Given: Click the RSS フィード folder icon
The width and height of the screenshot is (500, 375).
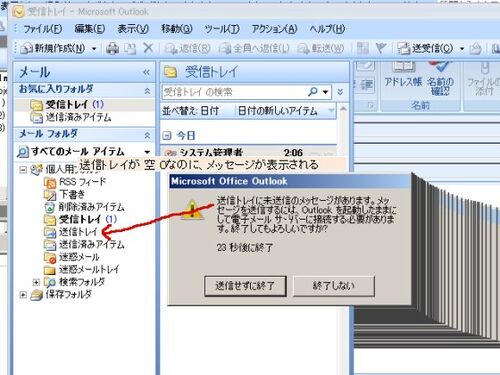Looking at the screenshot, I should point(50,183).
